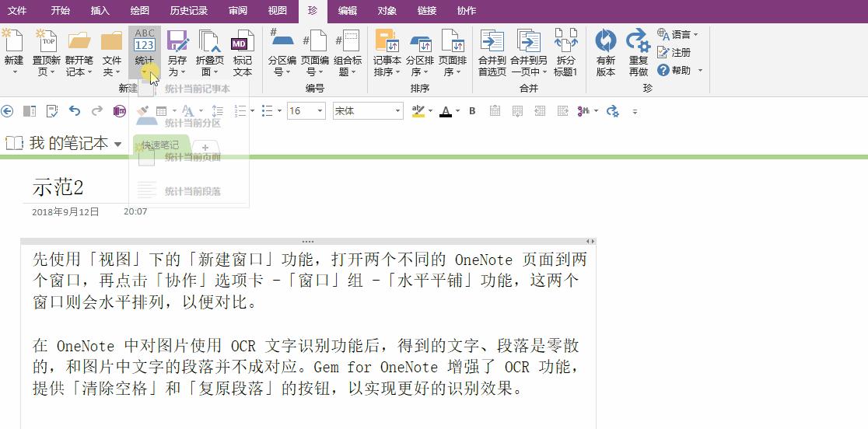Click the 页面排序 (Sort pages) icon
The width and height of the screenshot is (868, 429).
click(452, 40)
